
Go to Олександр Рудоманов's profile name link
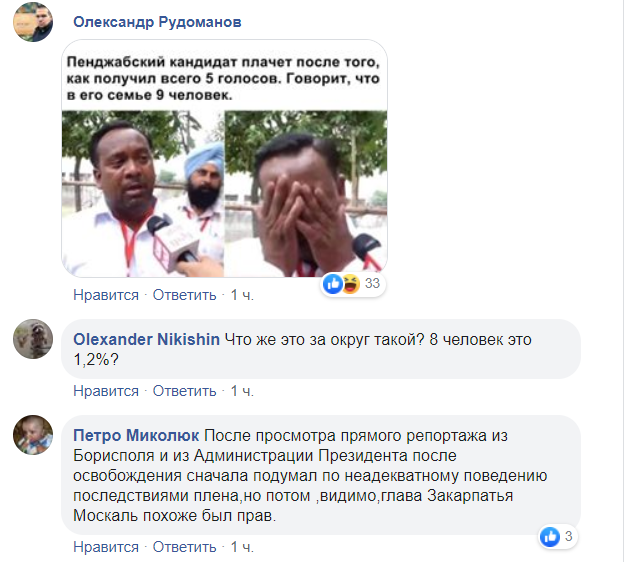point(157,22)
